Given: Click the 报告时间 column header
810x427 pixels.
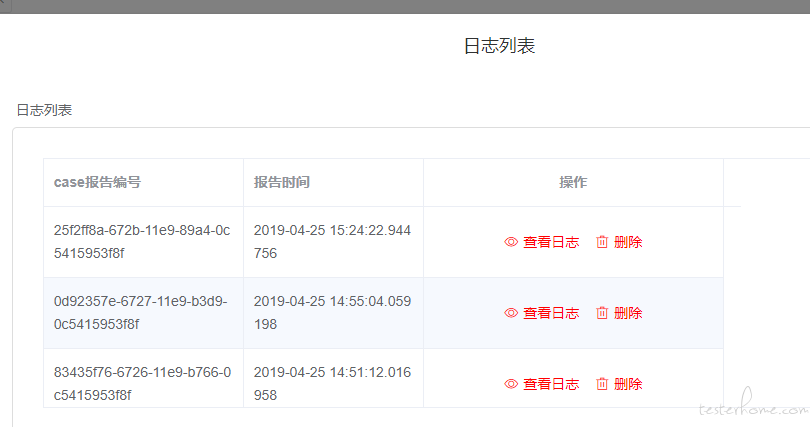Looking at the screenshot, I should click(x=281, y=182).
